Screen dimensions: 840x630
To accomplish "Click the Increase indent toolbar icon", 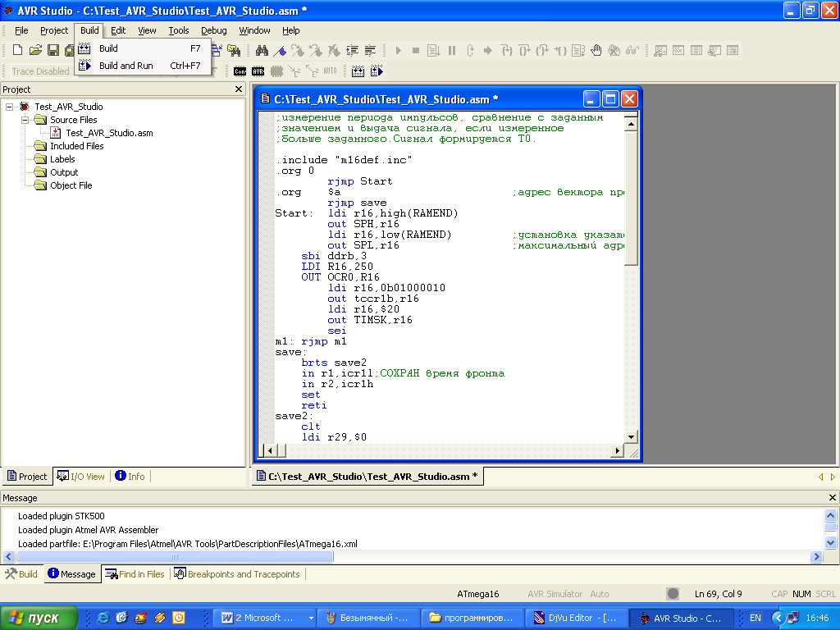I will [353, 50].
